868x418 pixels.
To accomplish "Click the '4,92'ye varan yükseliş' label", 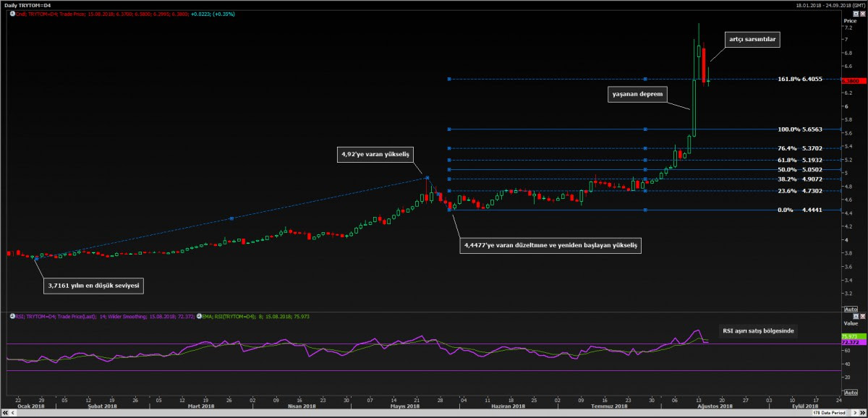I will click(376, 154).
